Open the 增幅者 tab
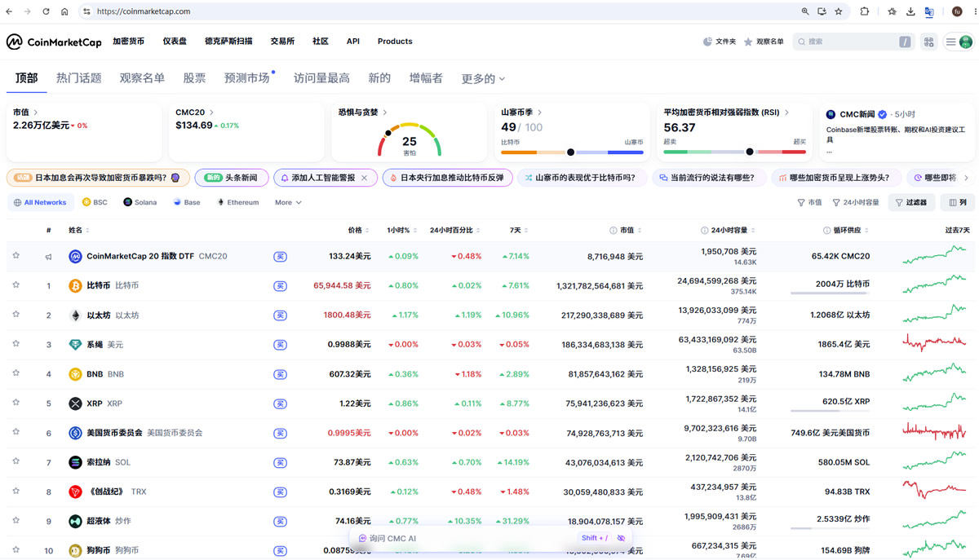The height and width of the screenshot is (560, 979). click(426, 78)
